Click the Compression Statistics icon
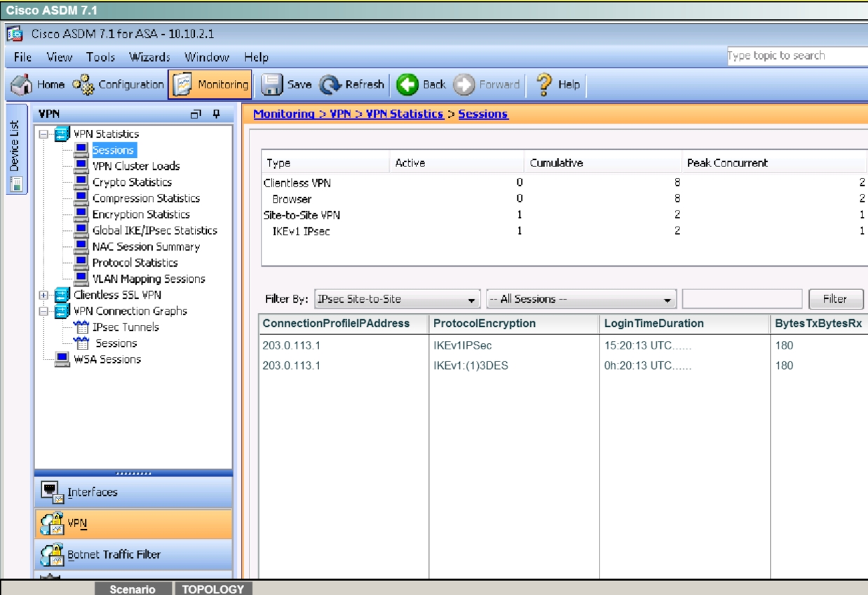This screenshot has height=595, width=868. pos(81,199)
